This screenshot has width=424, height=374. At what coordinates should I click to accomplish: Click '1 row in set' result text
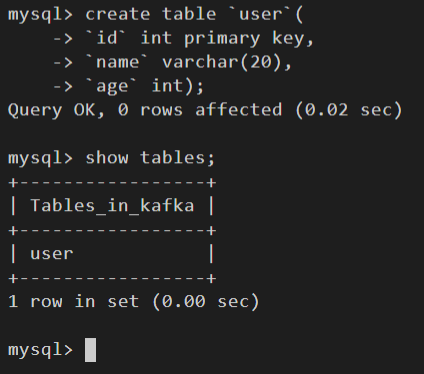(73, 302)
